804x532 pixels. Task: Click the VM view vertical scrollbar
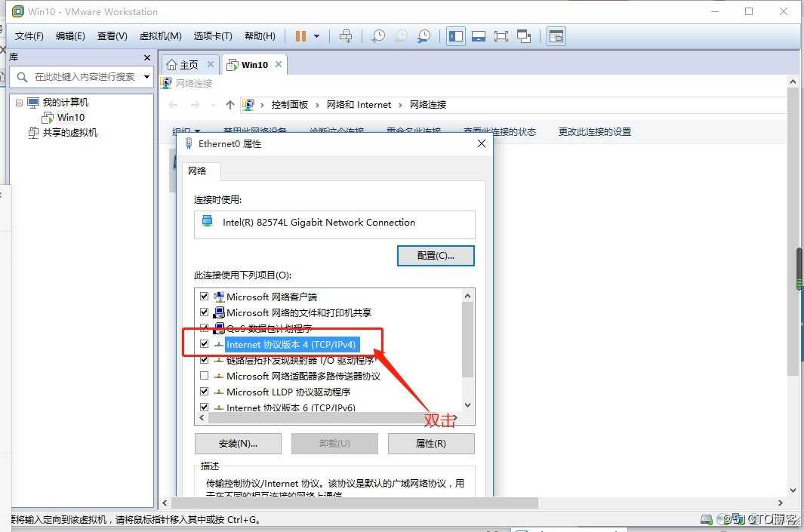click(x=793, y=231)
